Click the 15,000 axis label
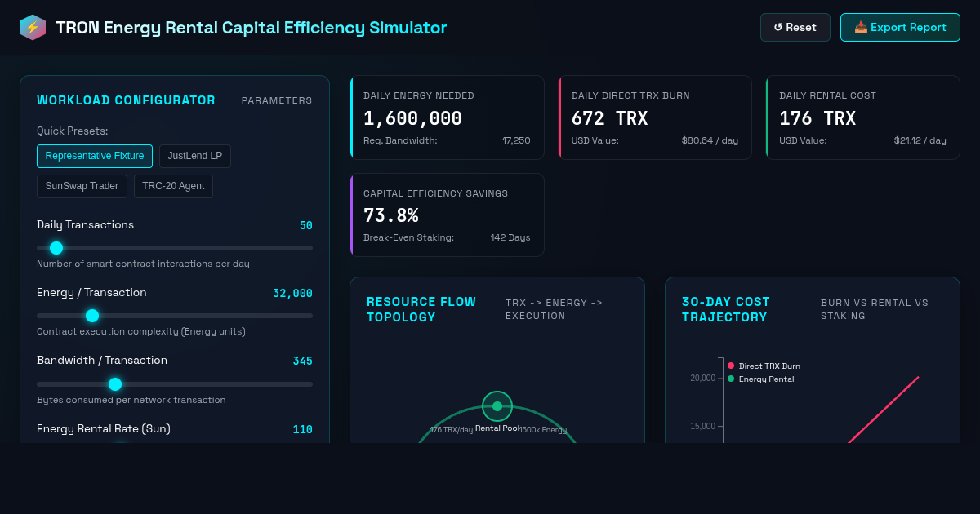Screen dimensions: 980x514 tap(702, 426)
